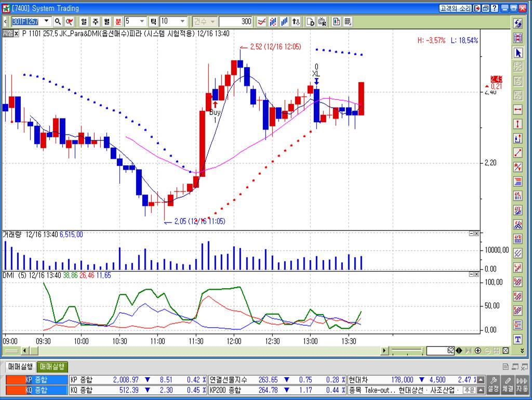The image size is (532, 400).
Task: Switch to the green 매매실행 tab
Action: click(52, 367)
